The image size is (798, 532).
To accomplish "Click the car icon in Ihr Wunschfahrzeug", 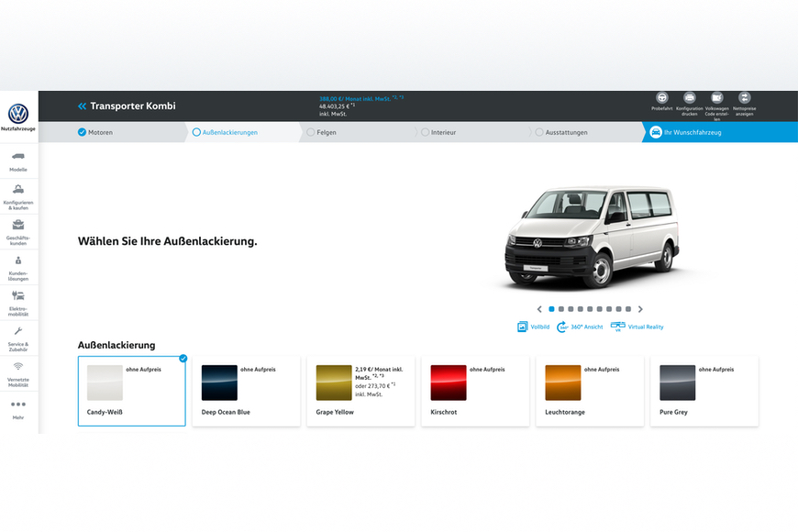I will click(x=656, y=132).
